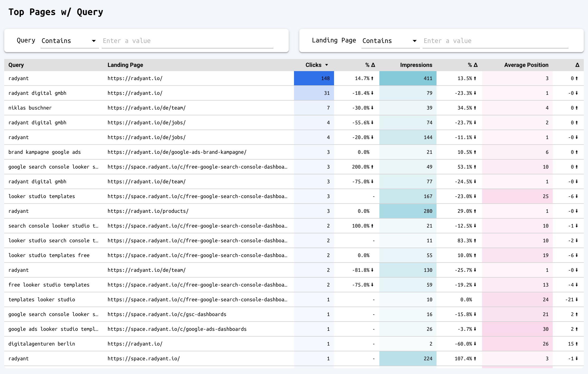
Task: Sort by the Query column header
Action: click(x=16, y=65)
